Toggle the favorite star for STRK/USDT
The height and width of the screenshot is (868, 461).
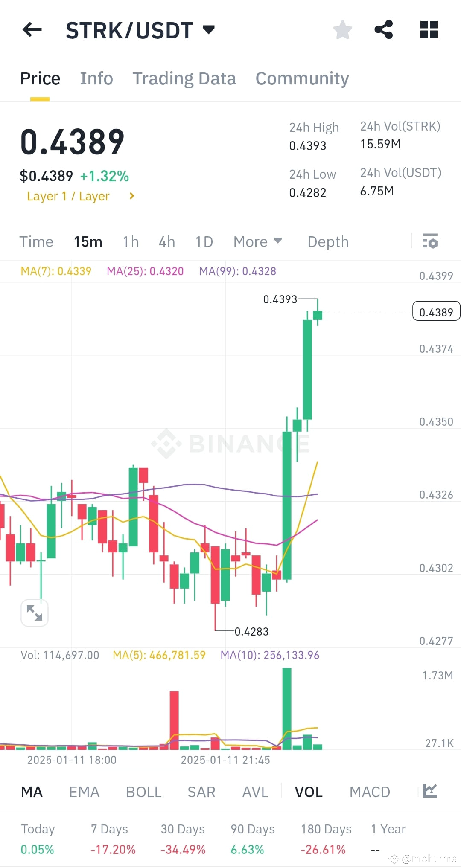pyautogui.click(x=342, y=30)
